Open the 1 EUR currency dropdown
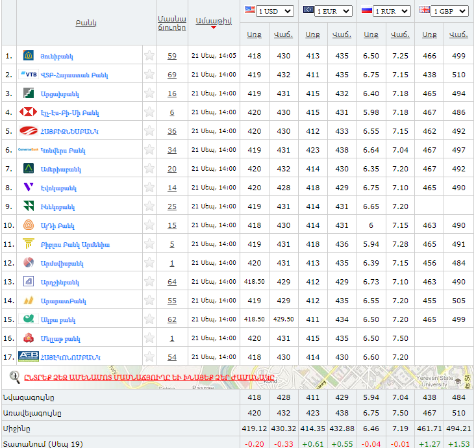 point(333,11)
